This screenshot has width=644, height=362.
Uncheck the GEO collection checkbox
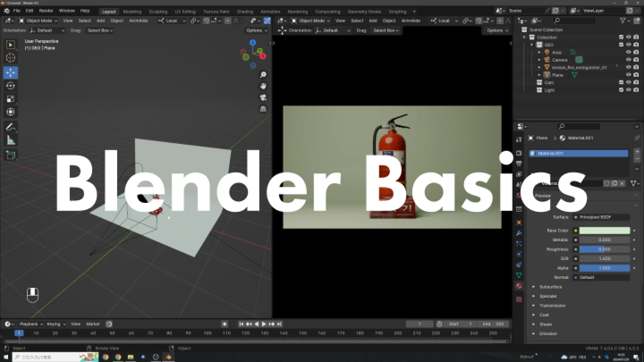(621, 45)
